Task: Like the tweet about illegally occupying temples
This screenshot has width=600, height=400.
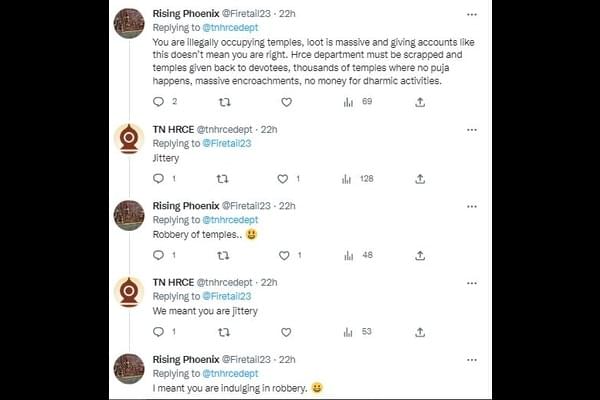Action: 286,101
